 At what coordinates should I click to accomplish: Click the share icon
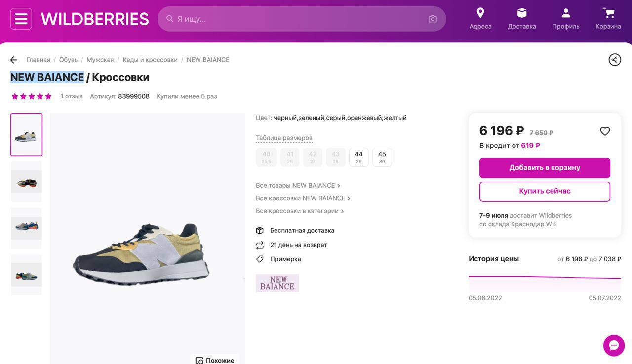tap(615, 60)
